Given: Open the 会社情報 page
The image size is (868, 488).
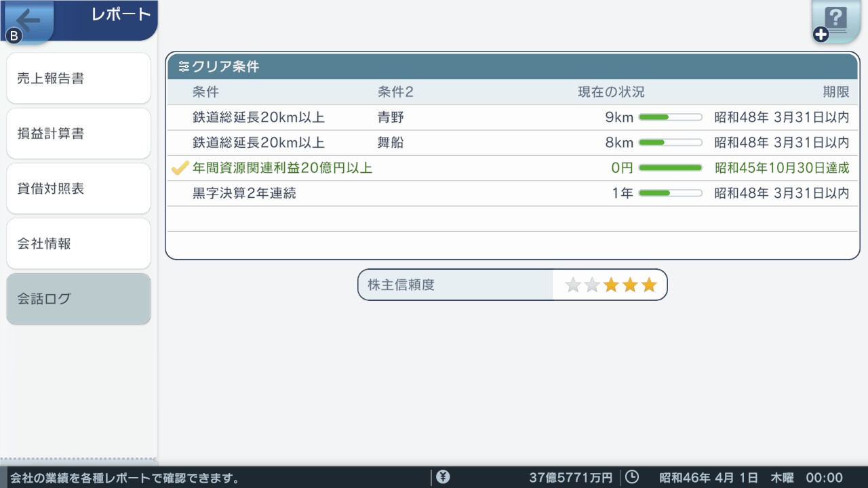Looking at the screenshot, I should 79,243.
